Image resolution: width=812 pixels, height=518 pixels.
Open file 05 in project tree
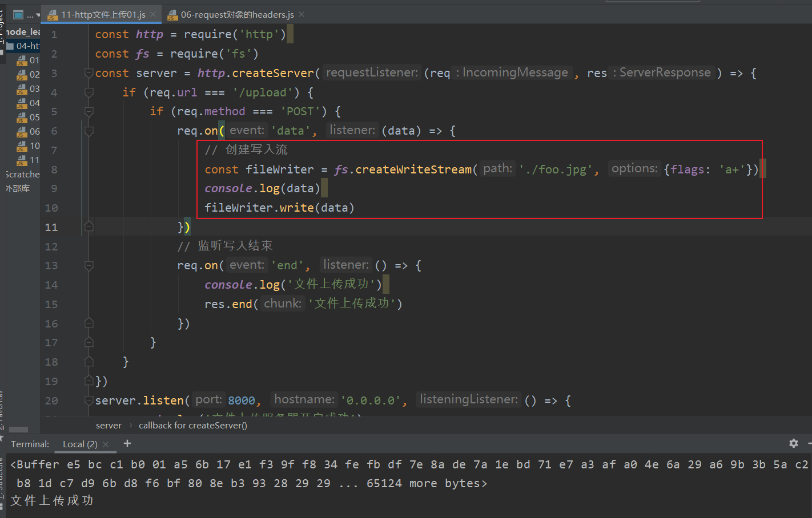(x=29, y=117)
